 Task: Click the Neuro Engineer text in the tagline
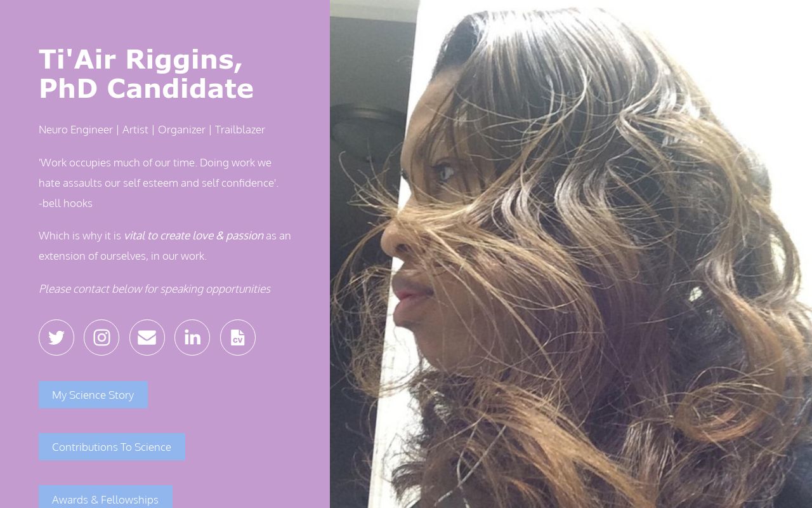click(x=75, y=130)
